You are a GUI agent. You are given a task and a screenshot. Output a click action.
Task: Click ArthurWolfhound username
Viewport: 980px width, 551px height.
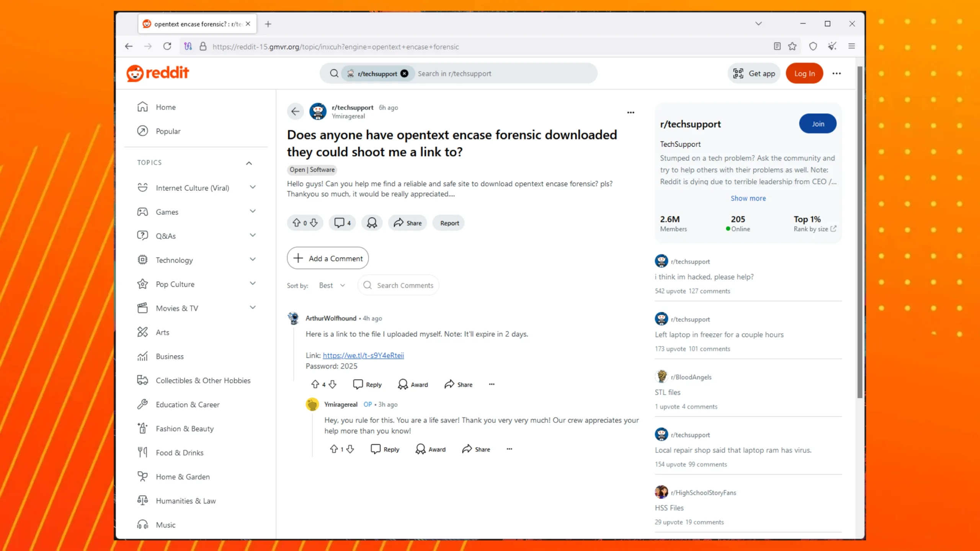click(x=331, y=318)
